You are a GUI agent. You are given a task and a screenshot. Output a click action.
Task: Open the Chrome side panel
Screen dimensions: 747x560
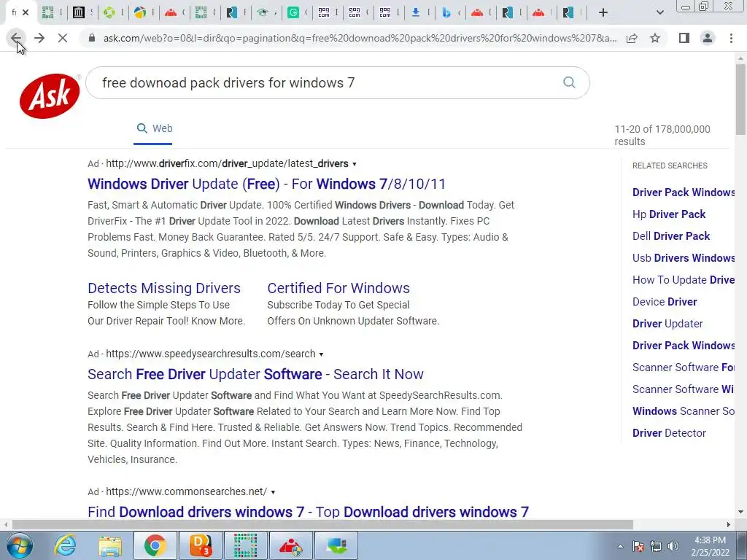pyautogui.click(x=684, y=38)
